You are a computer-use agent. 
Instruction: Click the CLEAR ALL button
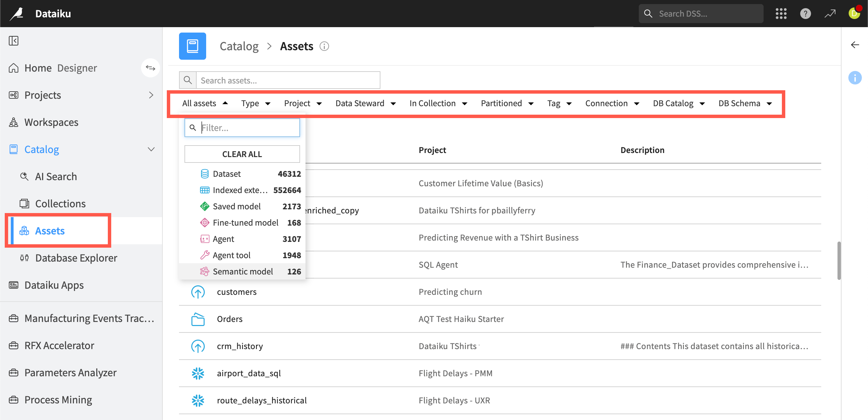pos(242,154)
